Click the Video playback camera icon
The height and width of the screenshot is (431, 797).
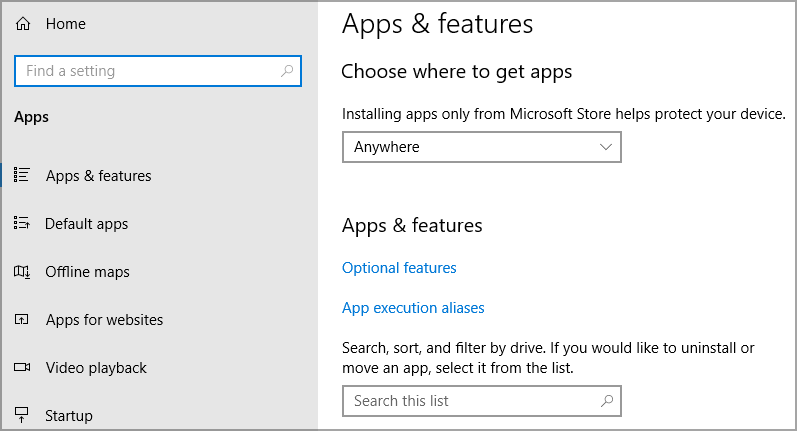click(22, 367)
